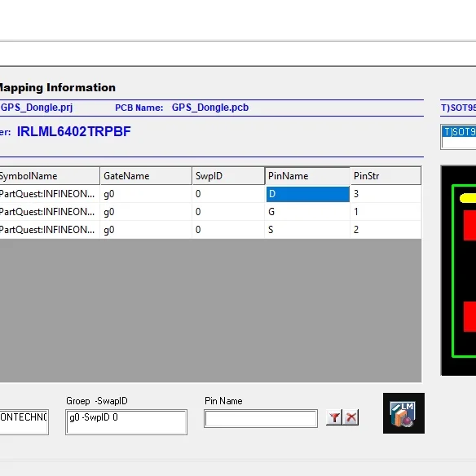Click PinStr value 2 cell
This screenshot has width=476, height=476.
pos(386,230)
